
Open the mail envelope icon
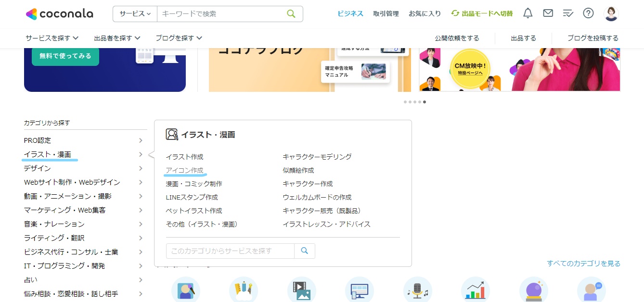pyautogui.click(x=548, y=13)
